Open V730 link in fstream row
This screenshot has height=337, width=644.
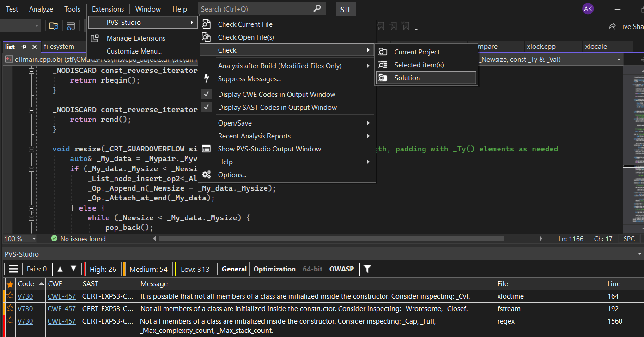[25, 308]
